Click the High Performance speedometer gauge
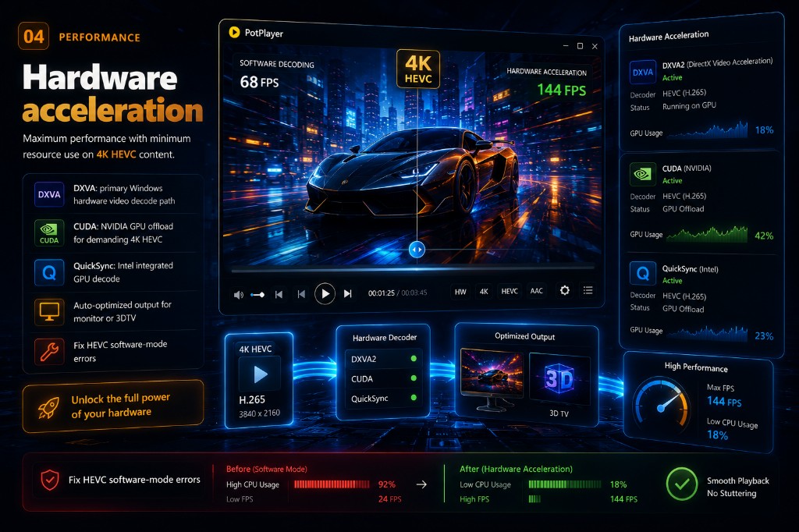 [x=661, y=406]
